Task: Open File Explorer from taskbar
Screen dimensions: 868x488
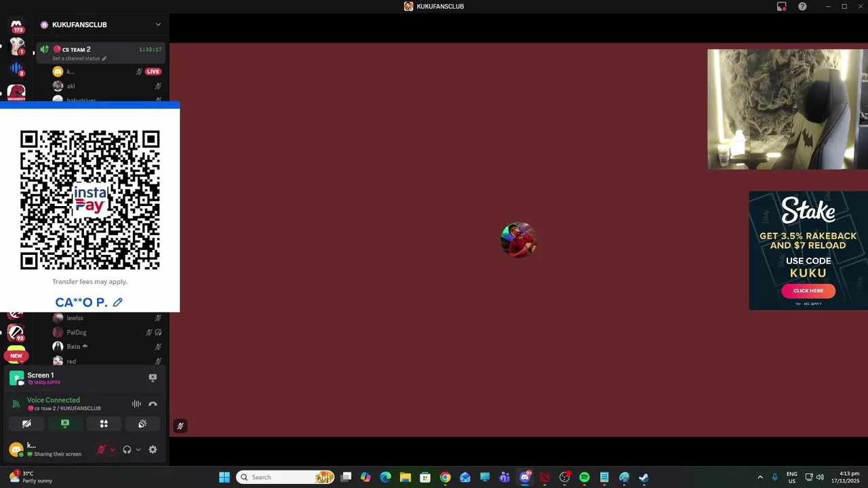Action: (405, 477)
